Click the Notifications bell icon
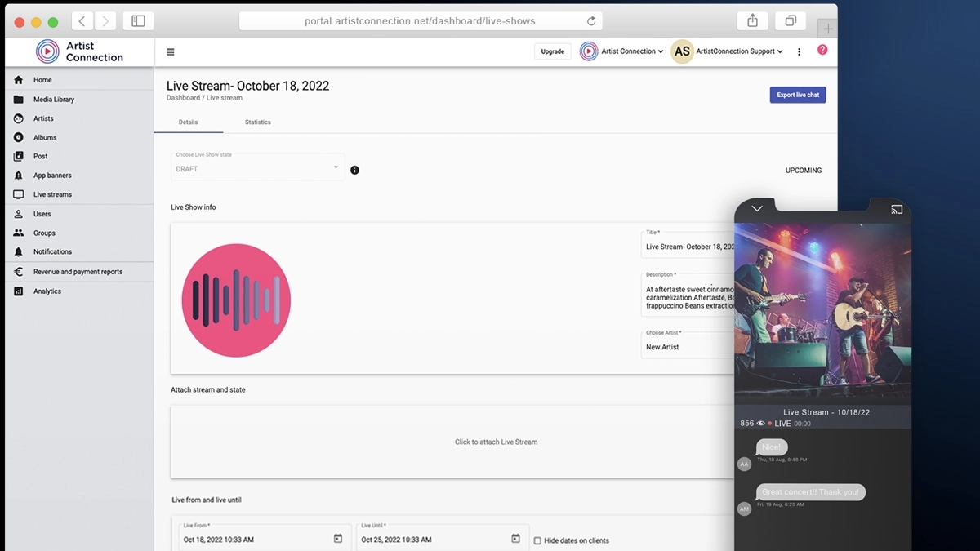The image size is (980, 551). coord(18,251)
